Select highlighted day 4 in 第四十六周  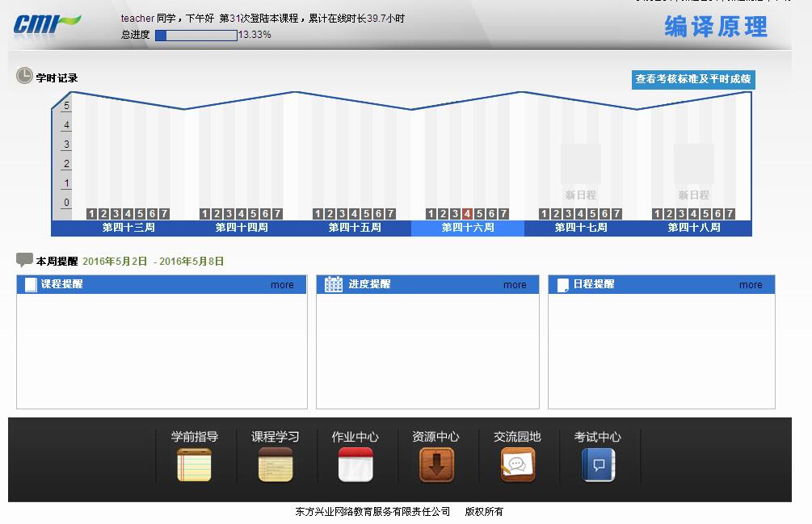tap(467, 214)
